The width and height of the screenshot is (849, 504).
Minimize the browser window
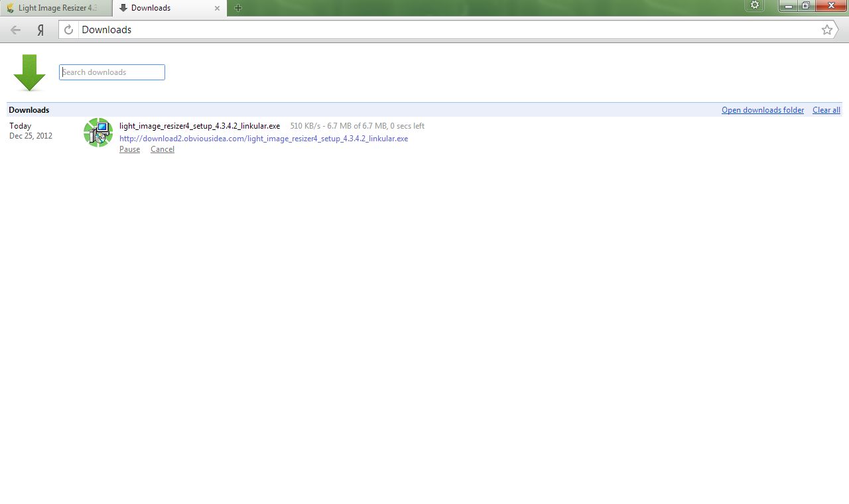(789, 5)
